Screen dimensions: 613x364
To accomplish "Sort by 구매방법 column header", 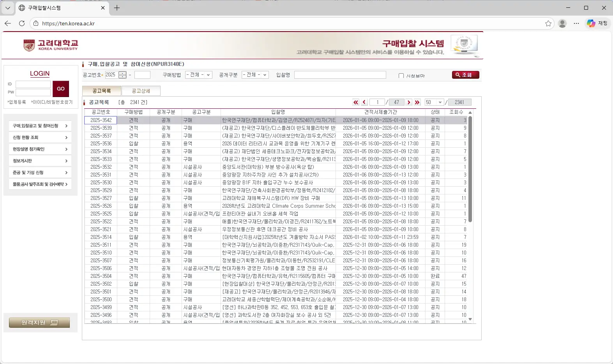I will tap(134, 112).
